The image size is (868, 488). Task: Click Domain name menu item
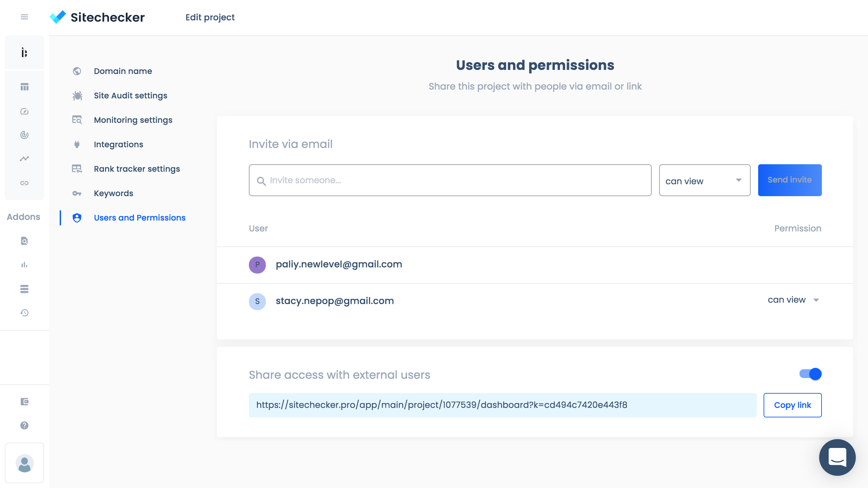(123, 71)
